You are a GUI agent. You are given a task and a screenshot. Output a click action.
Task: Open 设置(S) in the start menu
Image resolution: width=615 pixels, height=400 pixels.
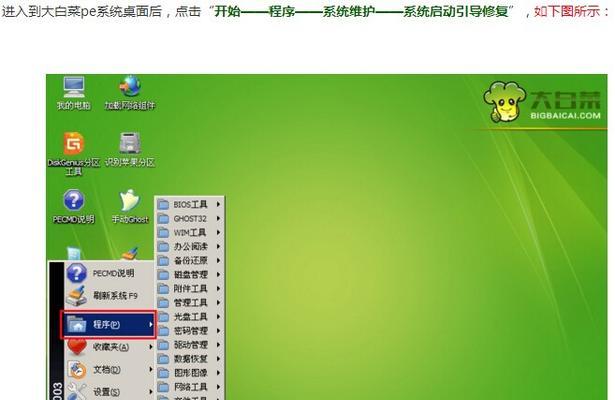coord(108,391)
